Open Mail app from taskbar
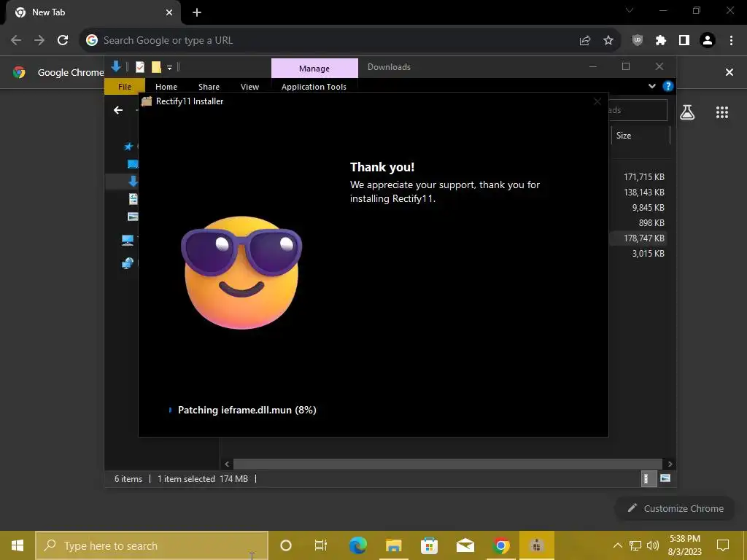Viewport: 747px width, 560px height. (465, 545)
